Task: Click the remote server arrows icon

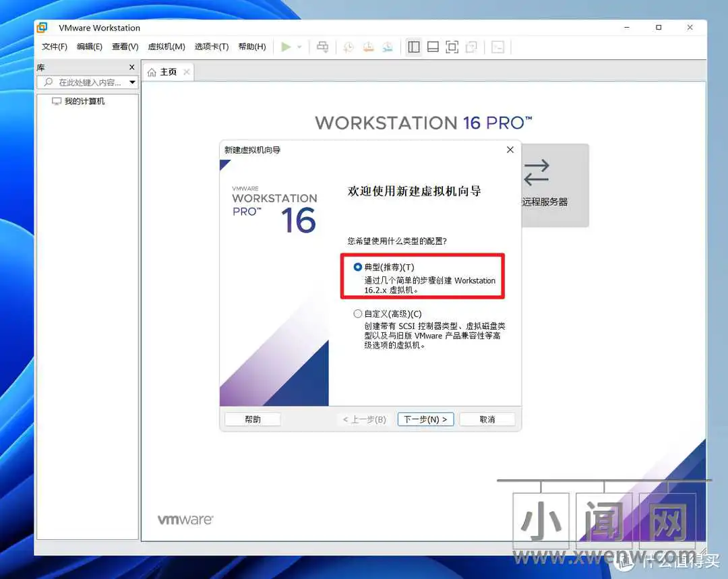Action: [537, 173]
